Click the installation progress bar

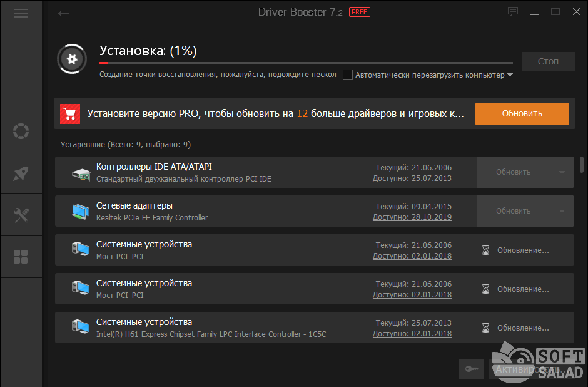point(306,63)
